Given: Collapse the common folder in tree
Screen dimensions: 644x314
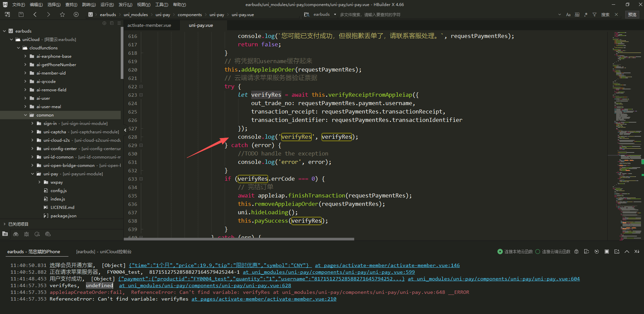Looking at the screenshot, I should pyautogui.click(x=25, y=115).
